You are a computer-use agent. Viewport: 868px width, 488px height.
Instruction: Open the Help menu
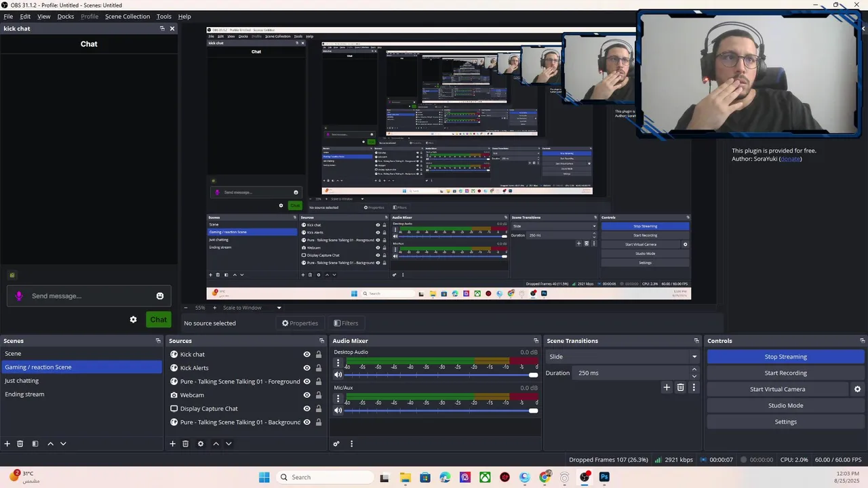pos(184,16)
